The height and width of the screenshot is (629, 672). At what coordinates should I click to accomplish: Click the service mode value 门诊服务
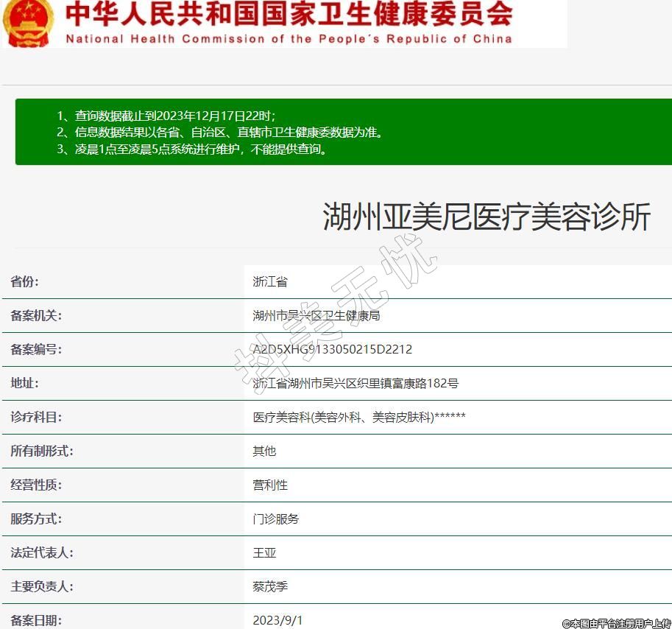click(x=276, y=519)
